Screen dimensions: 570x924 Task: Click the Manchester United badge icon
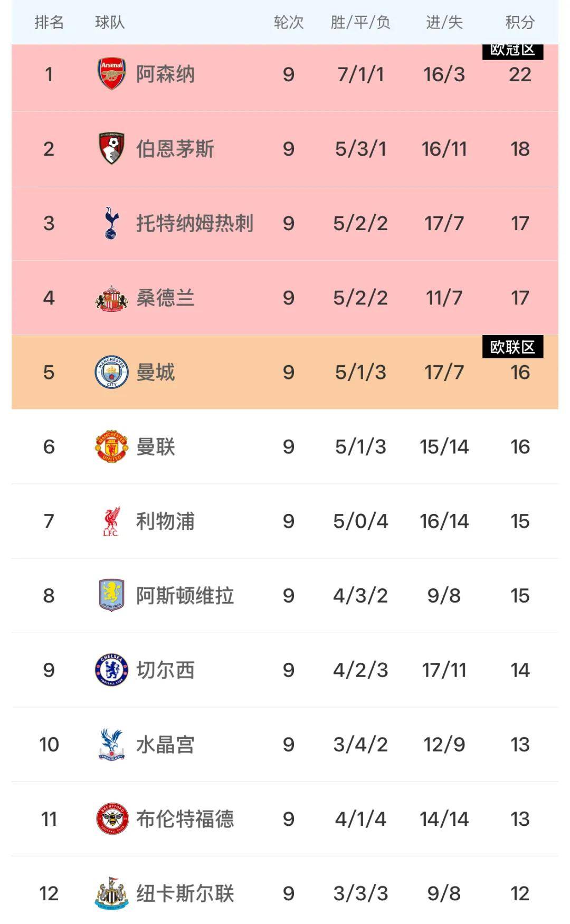tap(111, 446)
